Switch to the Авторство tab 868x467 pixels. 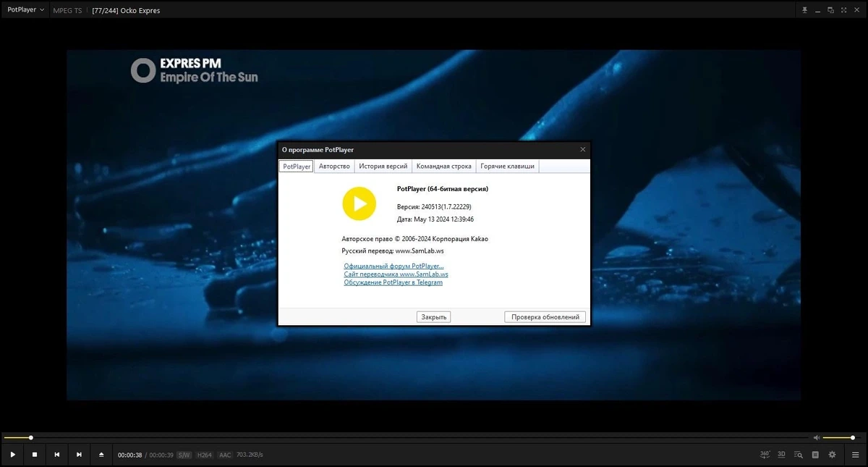point(334,167)
